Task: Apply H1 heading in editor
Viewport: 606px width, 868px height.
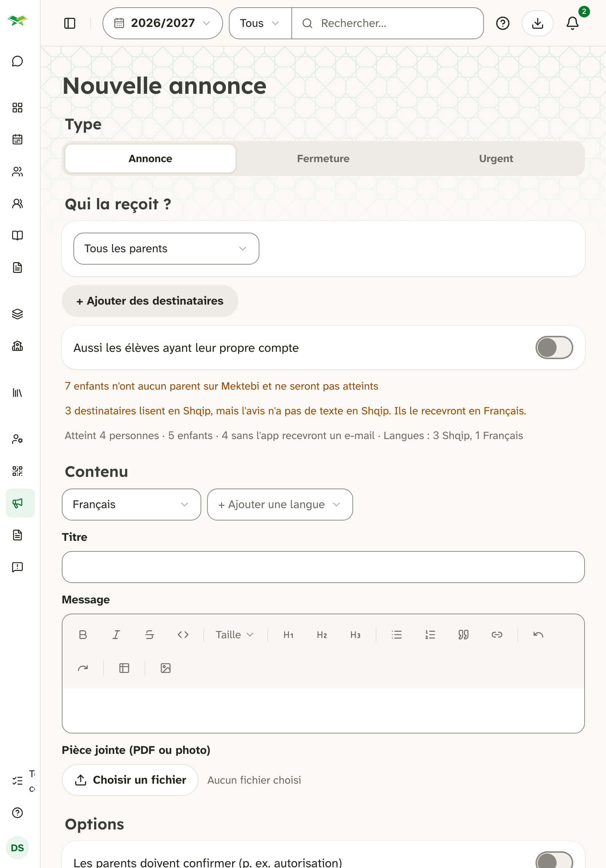Action: point(288,635)
